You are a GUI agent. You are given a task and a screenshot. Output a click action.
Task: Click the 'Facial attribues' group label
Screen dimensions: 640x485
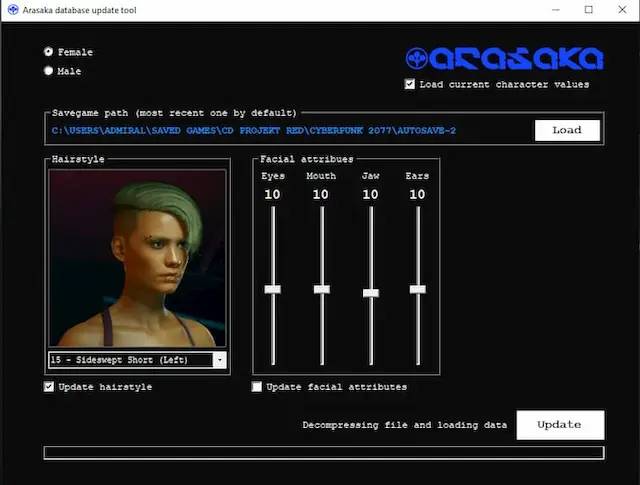[307, 159]
